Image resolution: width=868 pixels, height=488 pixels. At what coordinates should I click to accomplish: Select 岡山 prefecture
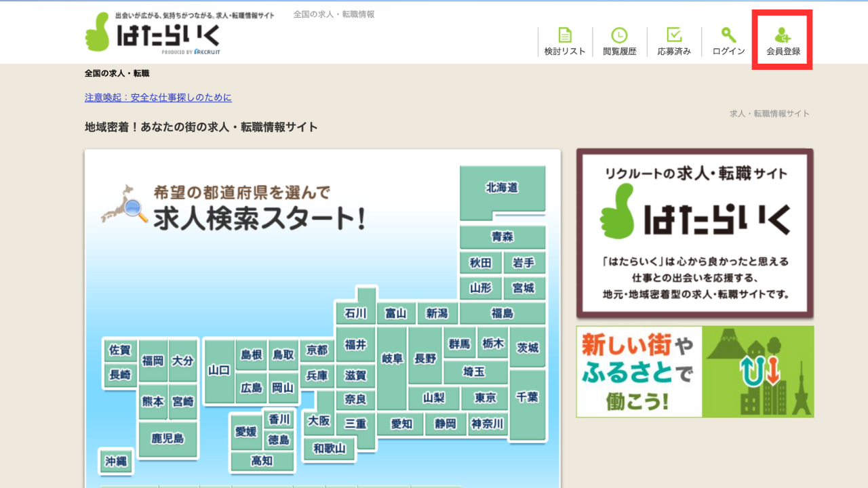pyautogui.click(x=283, y=388)
